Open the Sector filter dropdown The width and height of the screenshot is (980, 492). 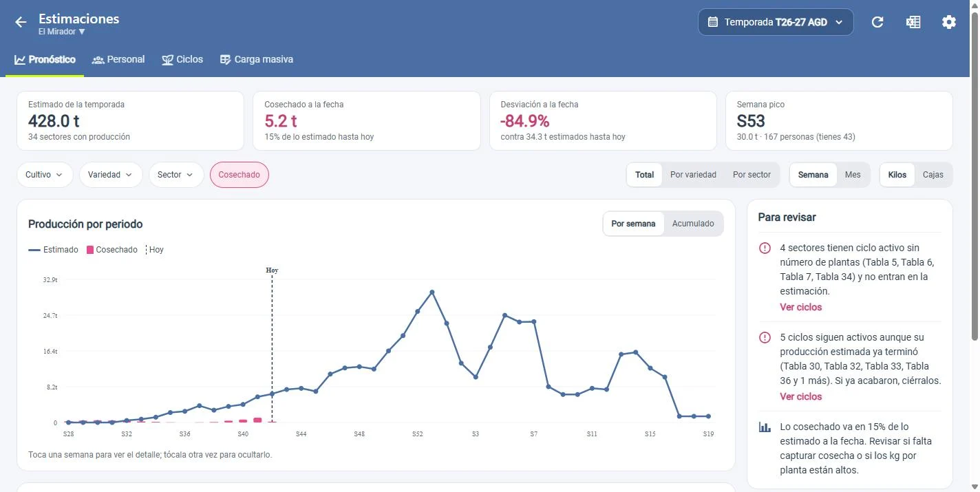(x=176, y=175)
